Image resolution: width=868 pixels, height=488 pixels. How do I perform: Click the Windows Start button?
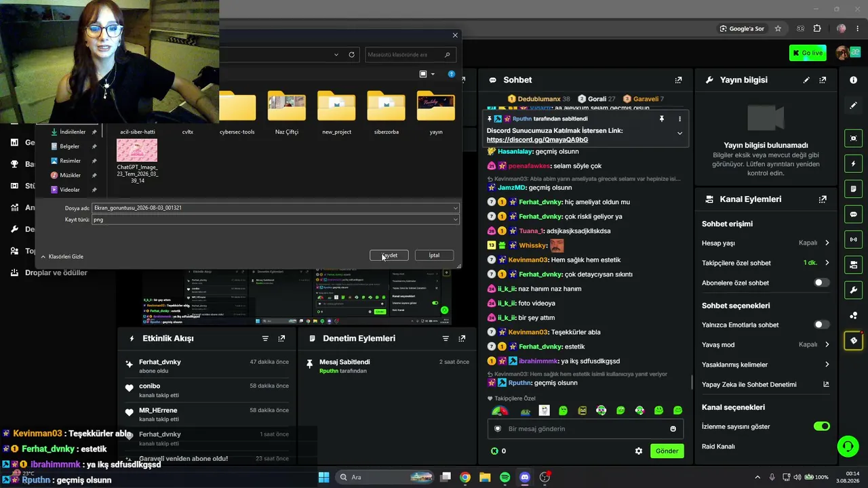coord(323,477)
